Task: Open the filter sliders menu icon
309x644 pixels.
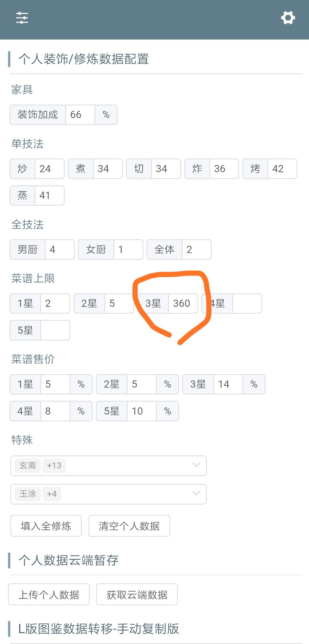Action: click(x=22, y=18)
